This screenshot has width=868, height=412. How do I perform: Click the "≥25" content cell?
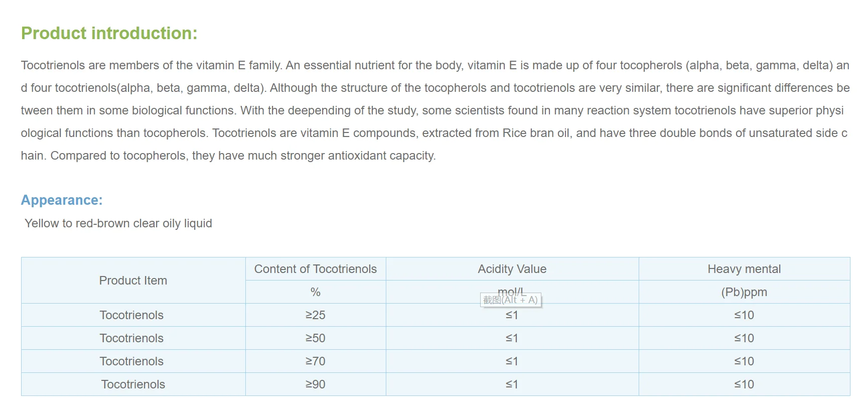pos(315,315)
